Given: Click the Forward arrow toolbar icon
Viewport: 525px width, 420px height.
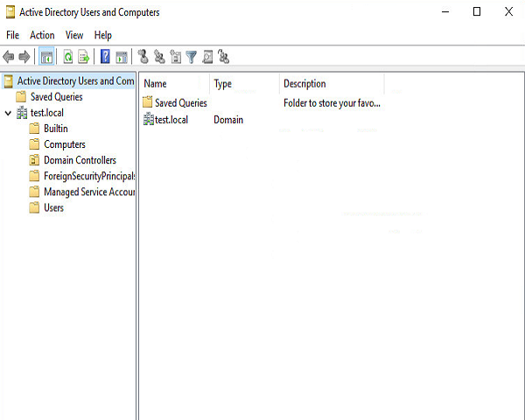Looking at the screenshot, I should coord(24,57).
